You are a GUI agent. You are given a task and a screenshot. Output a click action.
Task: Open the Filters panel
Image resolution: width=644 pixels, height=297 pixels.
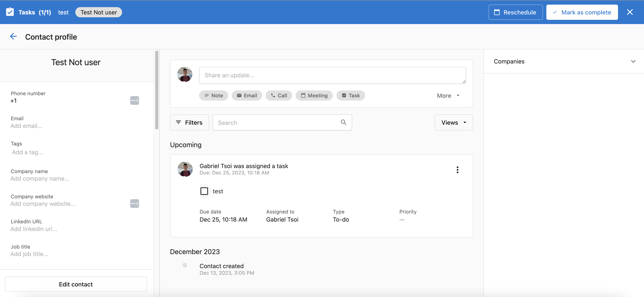189,122
